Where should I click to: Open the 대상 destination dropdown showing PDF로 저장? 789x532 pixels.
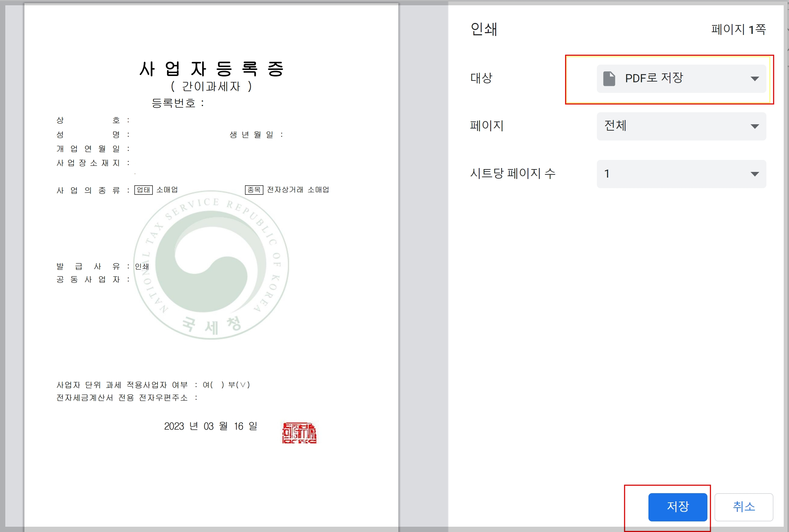pyautogui.click(x=681, y=78)
